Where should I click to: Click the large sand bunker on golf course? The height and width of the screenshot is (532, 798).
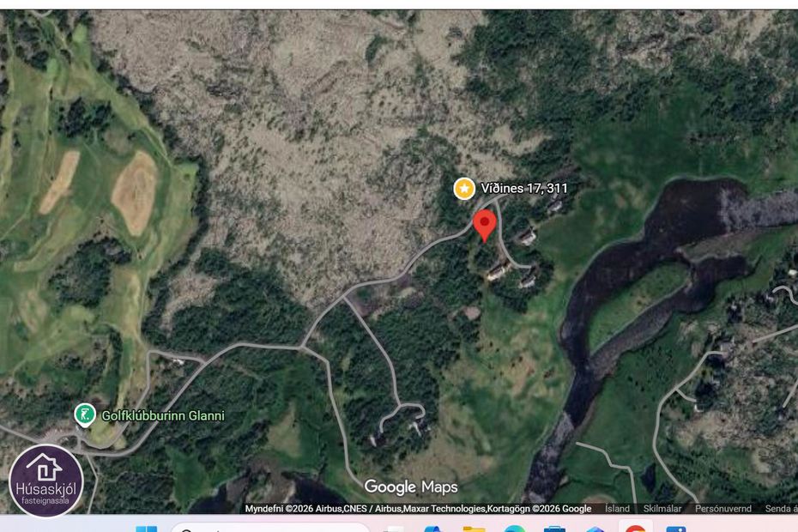pyautogui.click(x=136, y=191)
